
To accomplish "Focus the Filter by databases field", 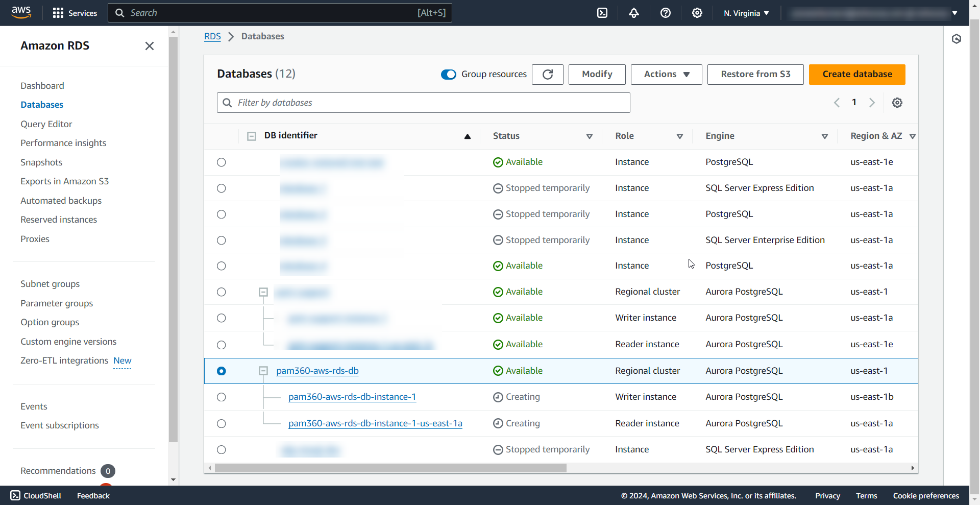I will pyautogui.click(x=424, y=103).
